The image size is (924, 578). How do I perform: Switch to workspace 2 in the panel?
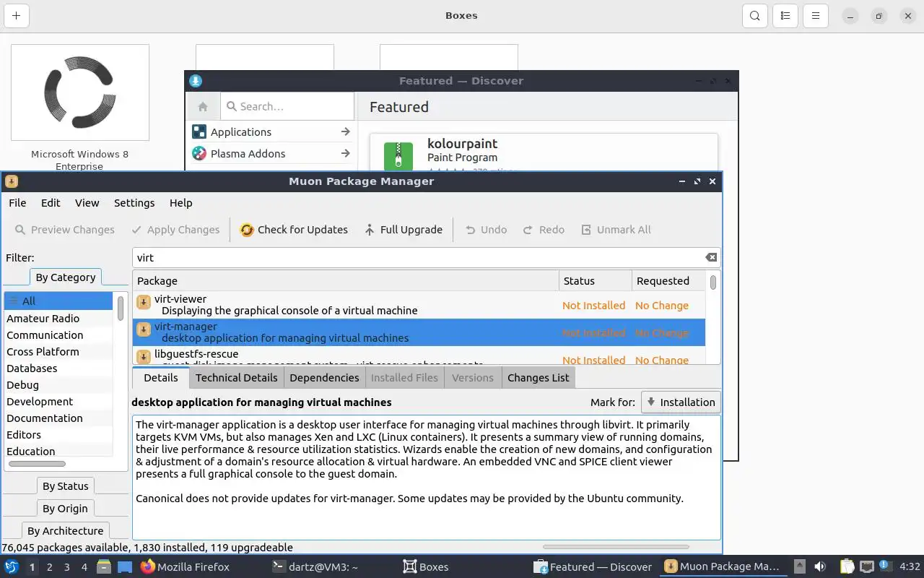[49, 567]
